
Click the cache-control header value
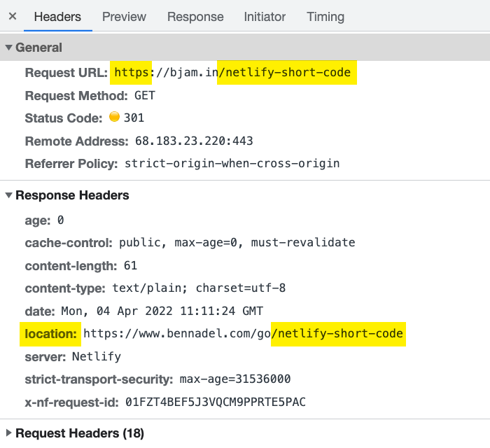point(237,243)
